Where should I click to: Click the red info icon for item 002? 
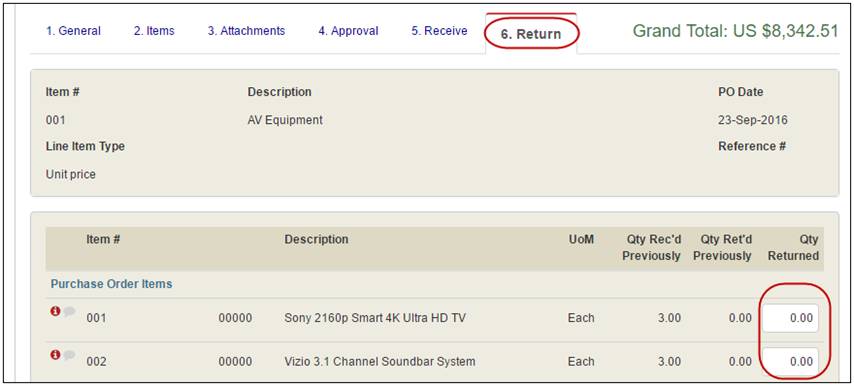click(55, 355)
